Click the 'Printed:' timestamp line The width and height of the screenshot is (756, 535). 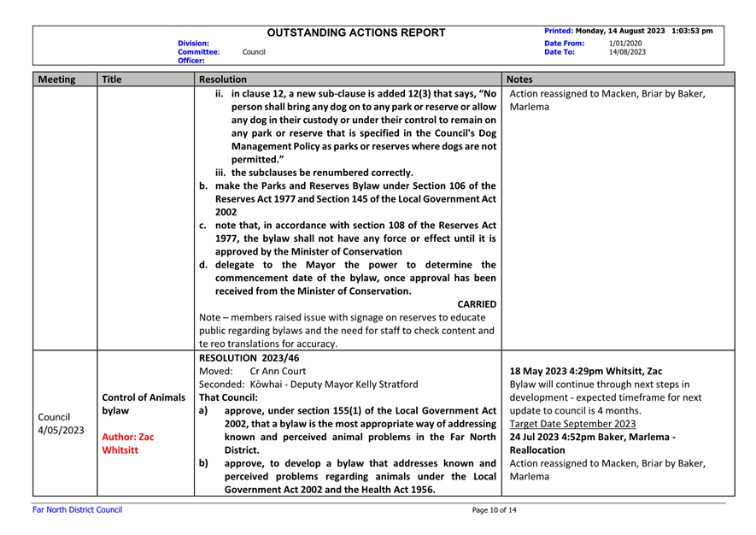pyautogui.click(x=628, y=31)
